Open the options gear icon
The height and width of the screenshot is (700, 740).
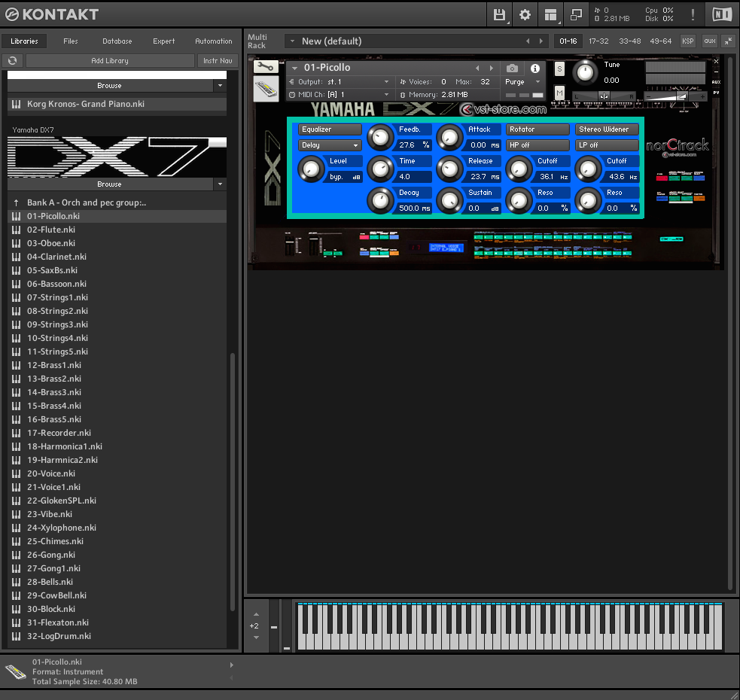pos(525,14)
